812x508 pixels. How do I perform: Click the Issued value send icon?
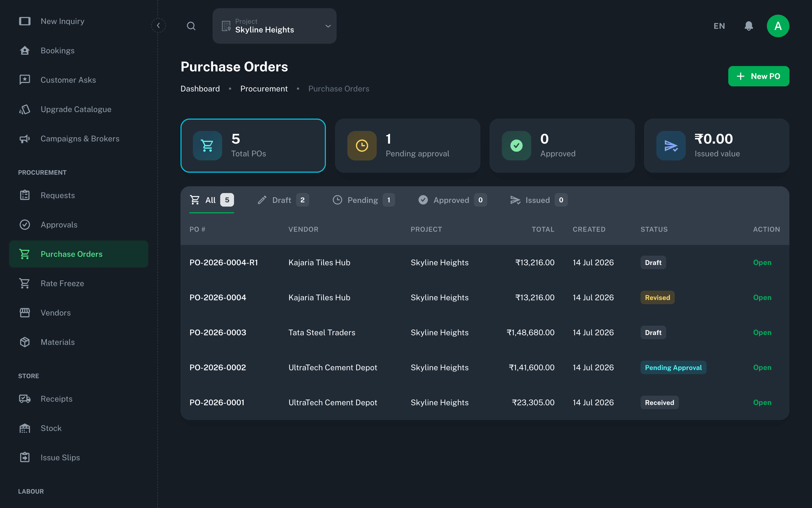coord(671,145)
